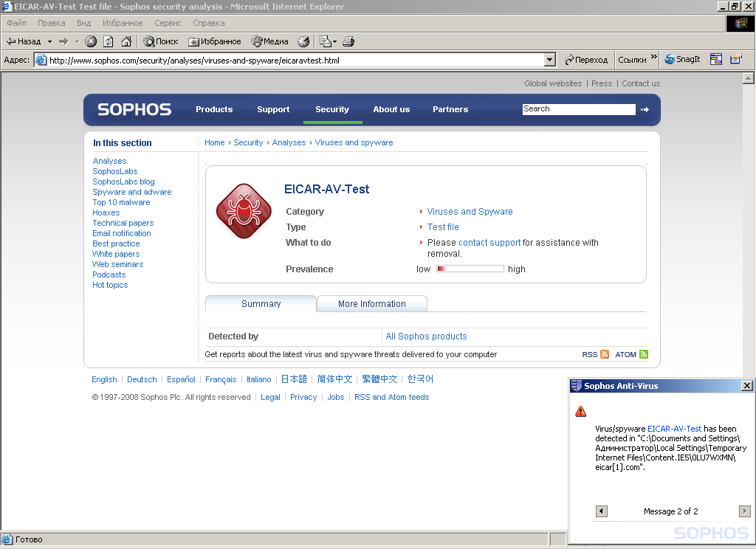Open the About us navigation item
This screenshot has height=549, width=756.
pos(391,109)
